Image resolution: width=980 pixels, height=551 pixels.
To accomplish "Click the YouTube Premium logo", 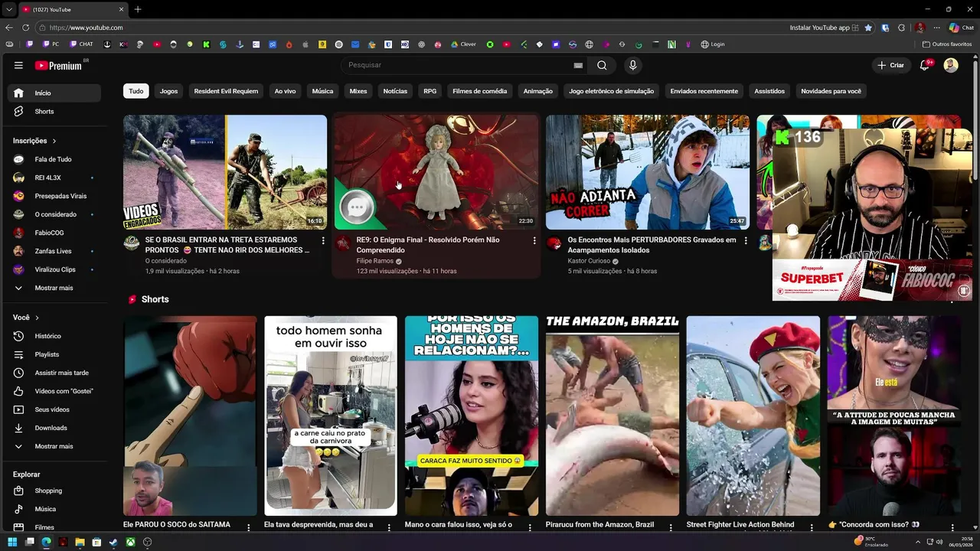I will (x=59, y=65).
